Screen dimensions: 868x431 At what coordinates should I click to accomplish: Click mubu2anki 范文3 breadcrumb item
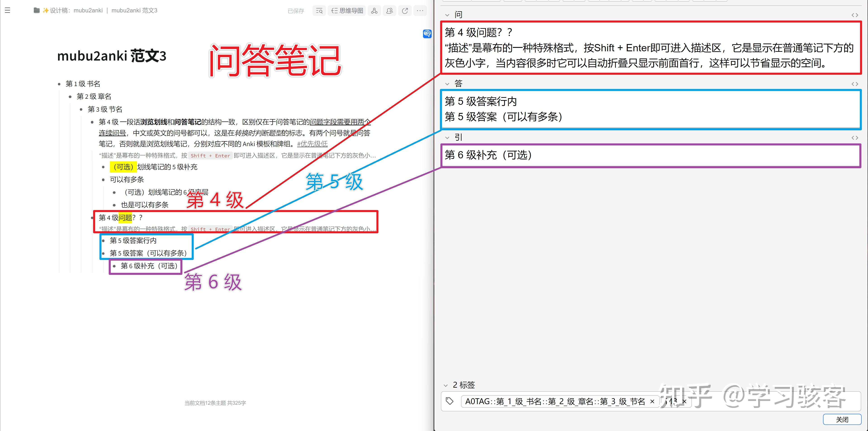click(x=134, y=10)
